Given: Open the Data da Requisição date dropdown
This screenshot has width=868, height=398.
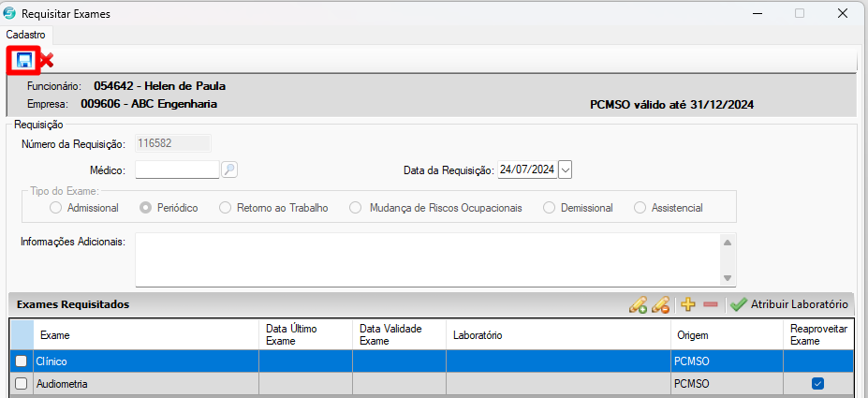Looking at the screenshot, I should coord(565,170).
